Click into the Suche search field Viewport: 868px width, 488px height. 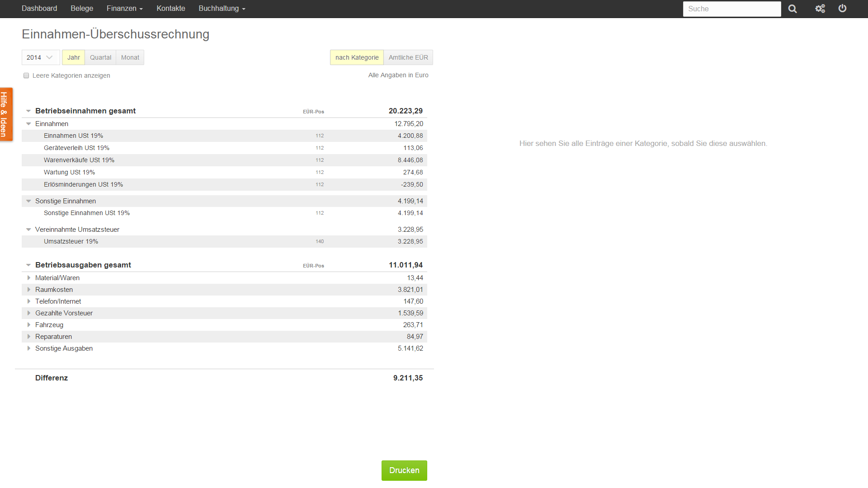[x=731, y=9]
